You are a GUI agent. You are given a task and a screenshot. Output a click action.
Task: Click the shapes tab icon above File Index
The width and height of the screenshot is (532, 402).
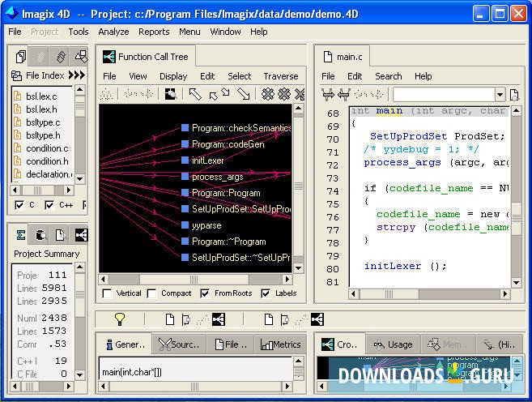click(x=81, y=57)
